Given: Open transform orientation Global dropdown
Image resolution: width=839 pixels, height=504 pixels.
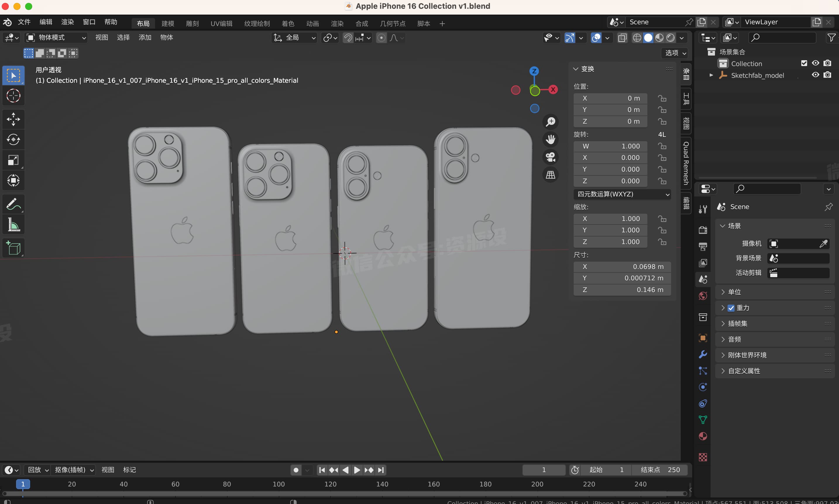Looking at the screenshot, I should click(x=294, y=38).
